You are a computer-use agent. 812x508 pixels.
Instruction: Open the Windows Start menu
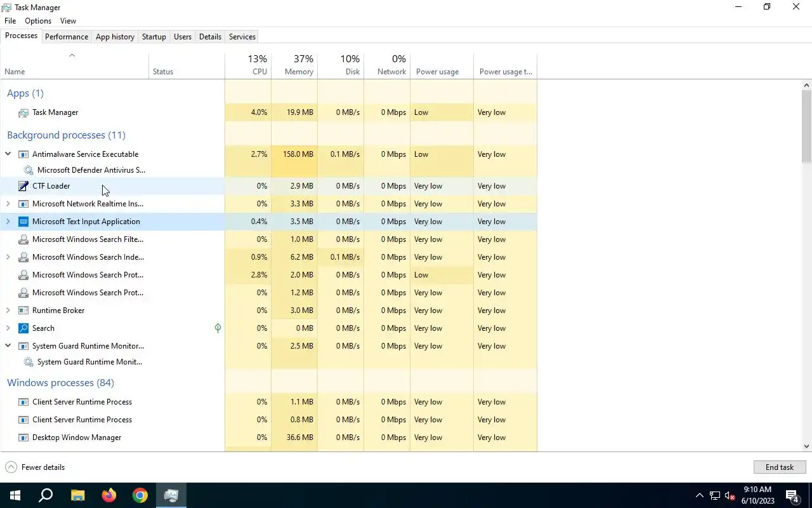[15, 495]
